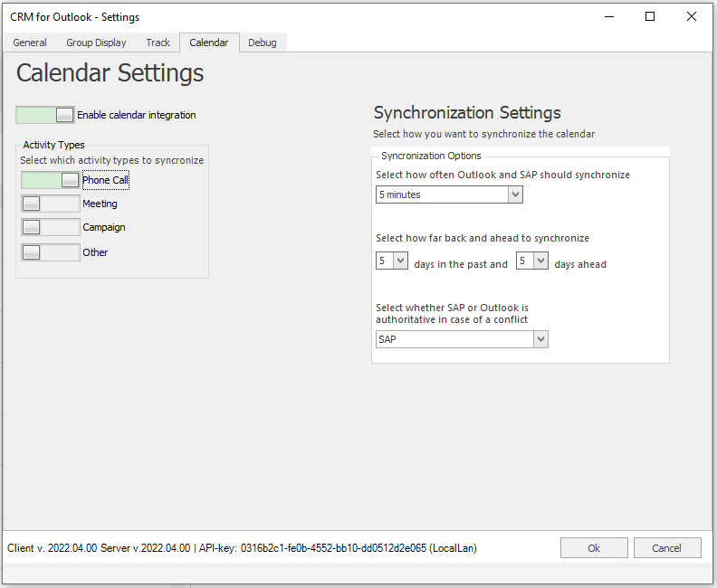The height and width of the screenshot is (588, 717).
Task: Click the 'days ahead' text
Action: pos(580,264)
